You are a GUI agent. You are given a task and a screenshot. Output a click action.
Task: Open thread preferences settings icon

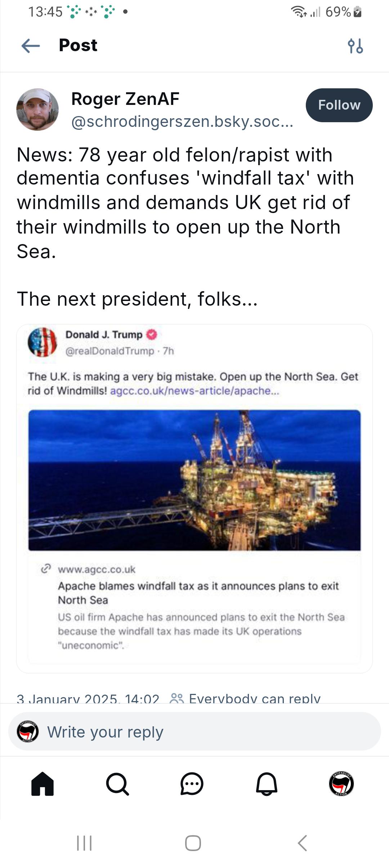click(355, 46)
